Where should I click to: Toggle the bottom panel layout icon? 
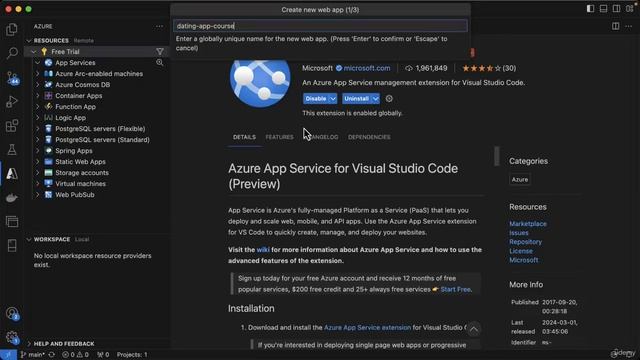point(603,9)
